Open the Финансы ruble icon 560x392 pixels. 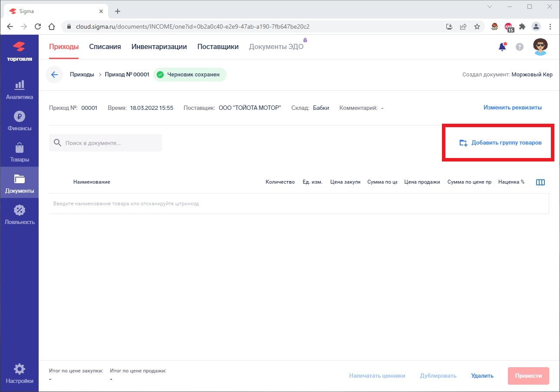coord(19,121)
